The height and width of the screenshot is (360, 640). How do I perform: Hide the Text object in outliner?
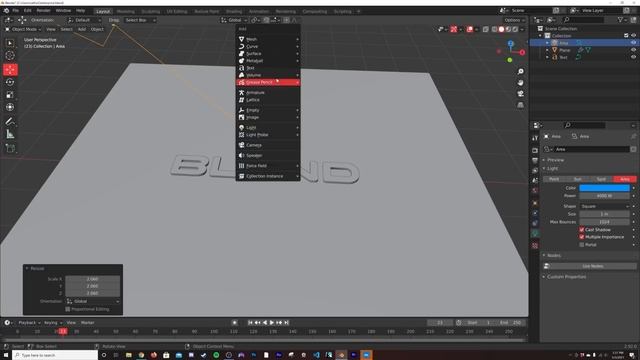tap(633, 58)
